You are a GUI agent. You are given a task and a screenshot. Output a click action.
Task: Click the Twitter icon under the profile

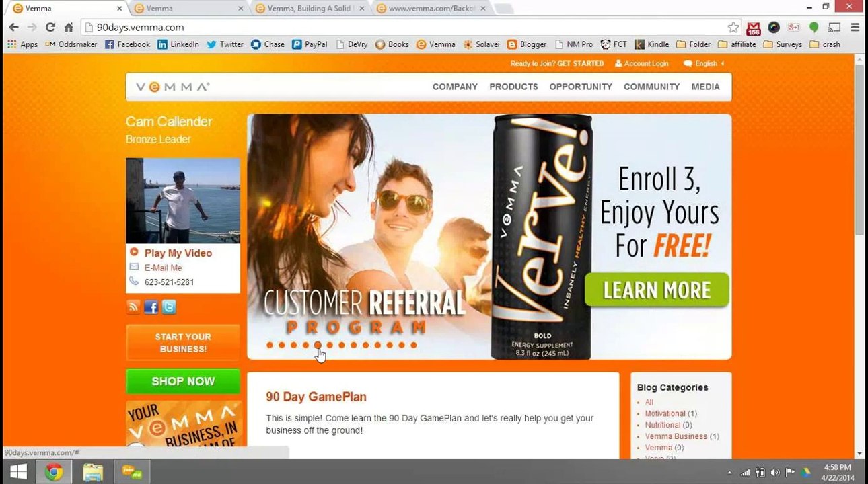(x=169, y=307)
